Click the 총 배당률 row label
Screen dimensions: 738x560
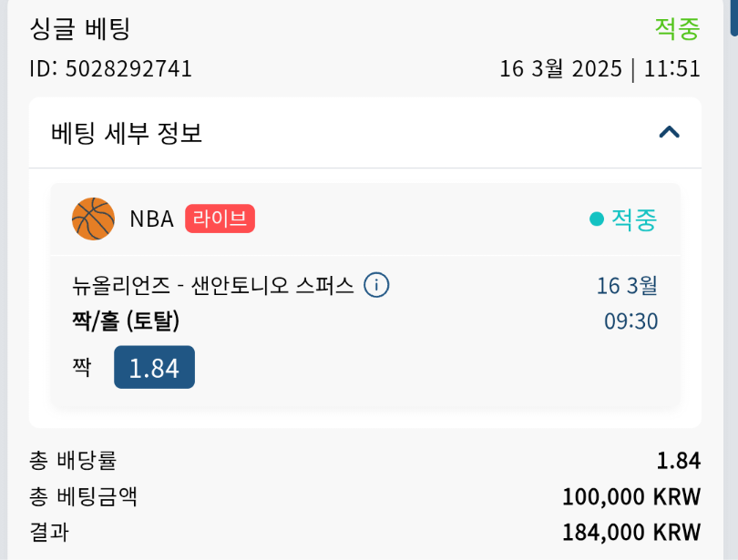point(73,461)
